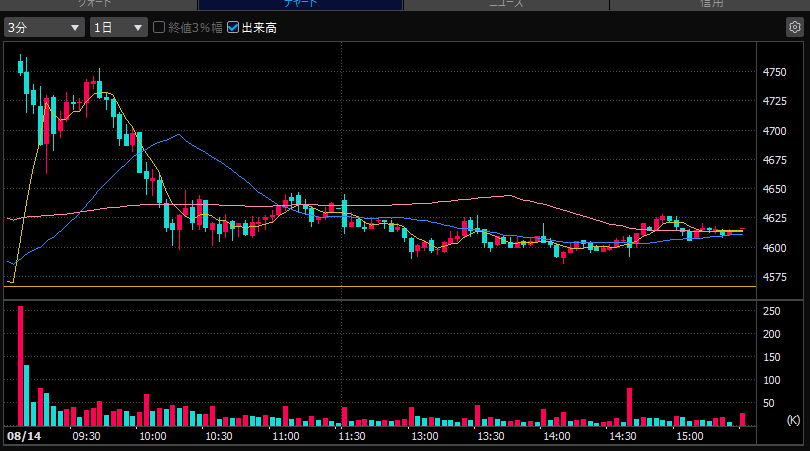The image size is (810, 451).
Task: Click the tall volume spike near 14:30
Action: click(630, 407)
